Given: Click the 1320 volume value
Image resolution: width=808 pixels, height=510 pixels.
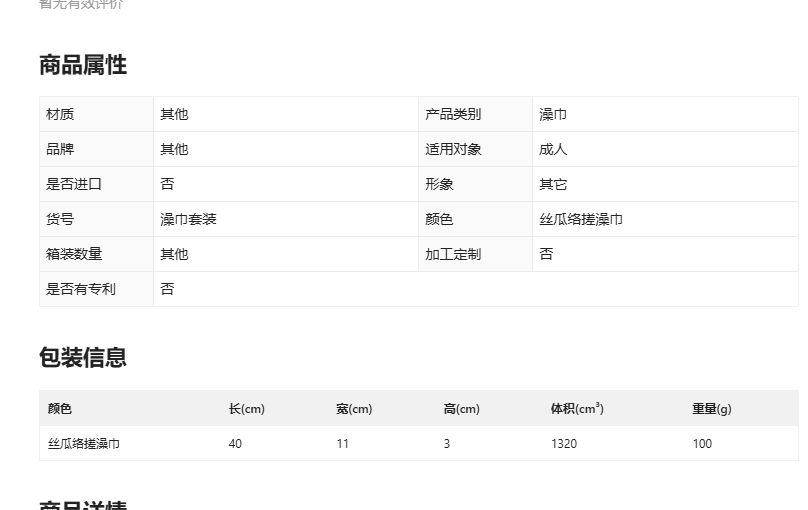Looking at the screenshot, I should 564,443.
